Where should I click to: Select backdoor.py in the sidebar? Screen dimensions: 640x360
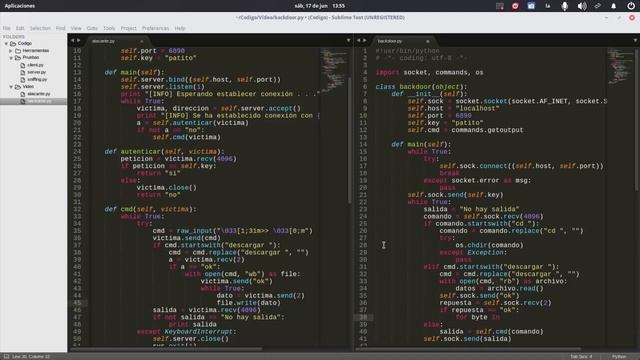39,101
